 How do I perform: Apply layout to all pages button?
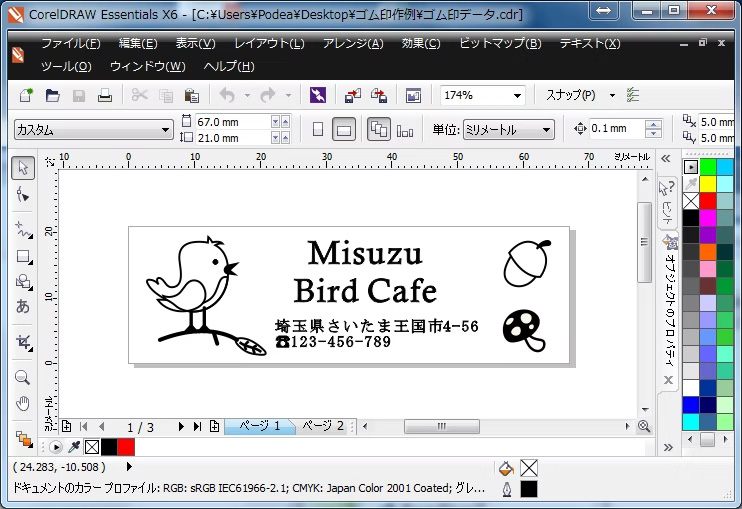pos(379,129)
